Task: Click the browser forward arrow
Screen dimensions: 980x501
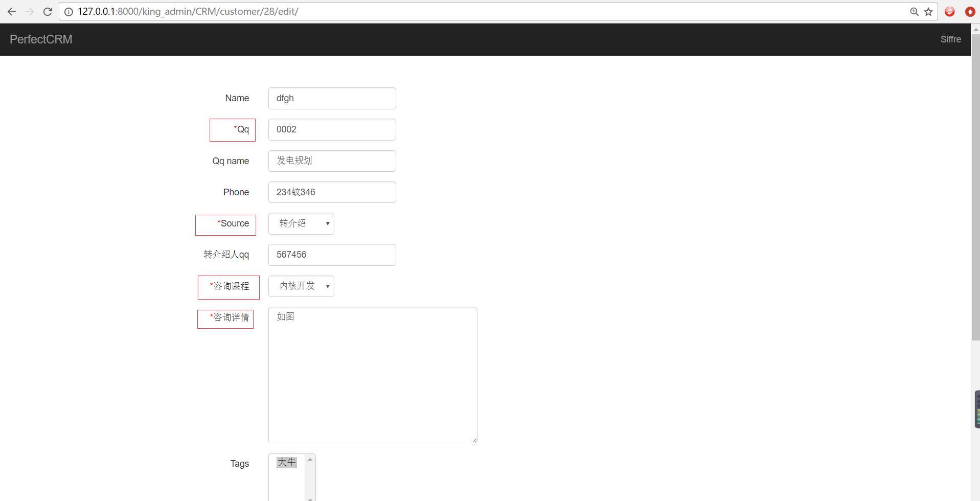Action: 30,11
